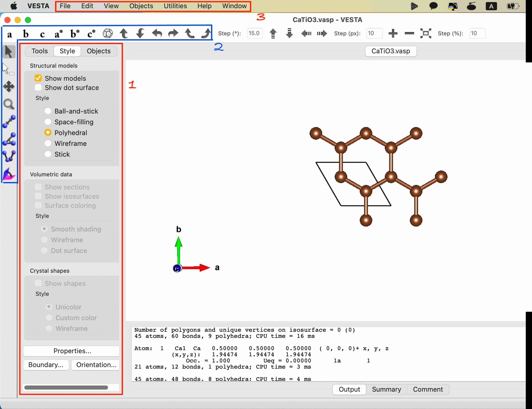Switch to the Style tab
The width and height of the screenshot is (532, 409).
point(67,51)
